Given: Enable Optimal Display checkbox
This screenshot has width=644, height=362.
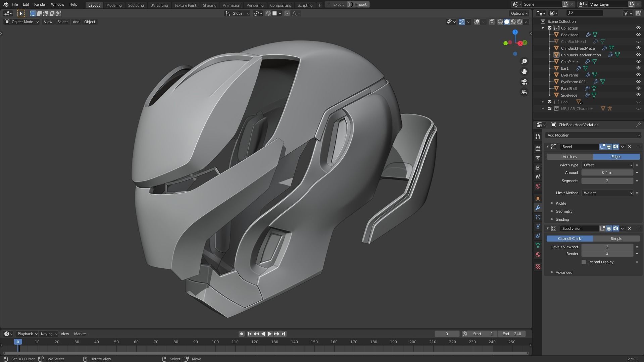Looking at the screenshot, I should tap(583, 262).
